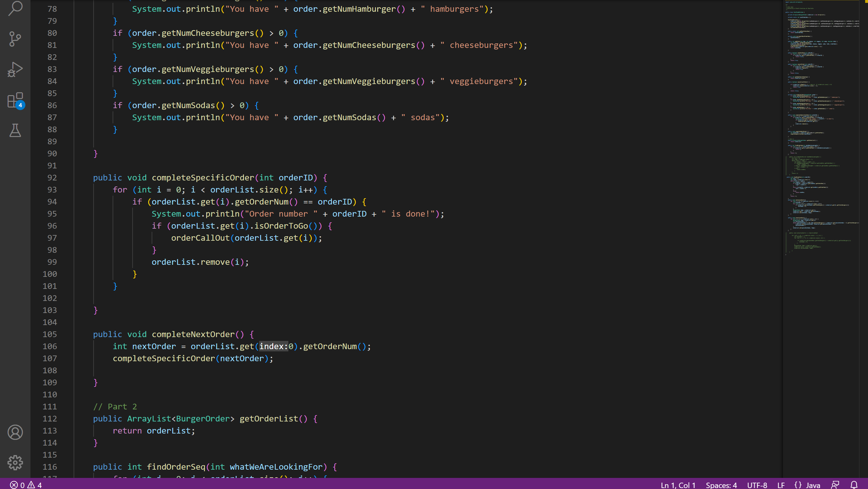Click Ln 1, Col 1 cursor position

(678, 485)
